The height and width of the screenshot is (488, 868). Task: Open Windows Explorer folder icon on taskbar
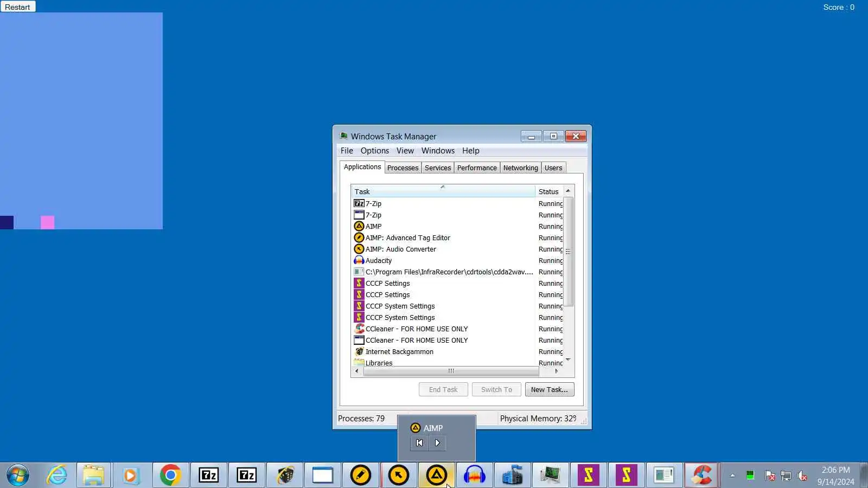[93, 476]
